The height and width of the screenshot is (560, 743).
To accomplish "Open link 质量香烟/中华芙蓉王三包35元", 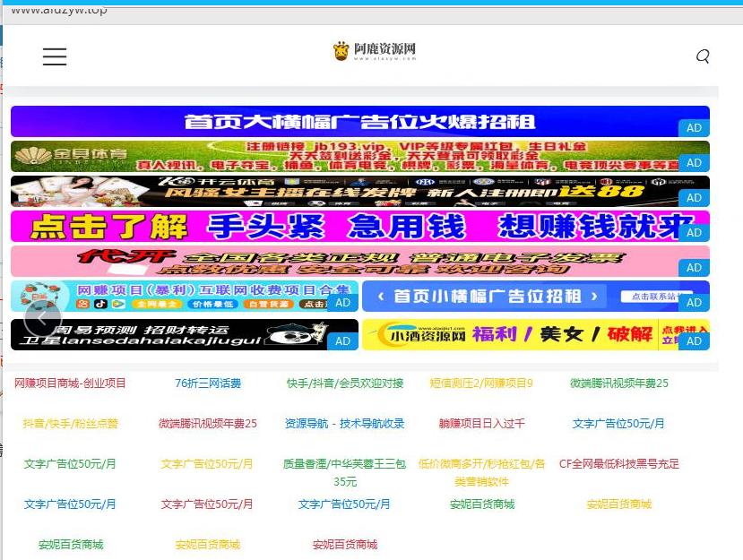I will [344, 473].
